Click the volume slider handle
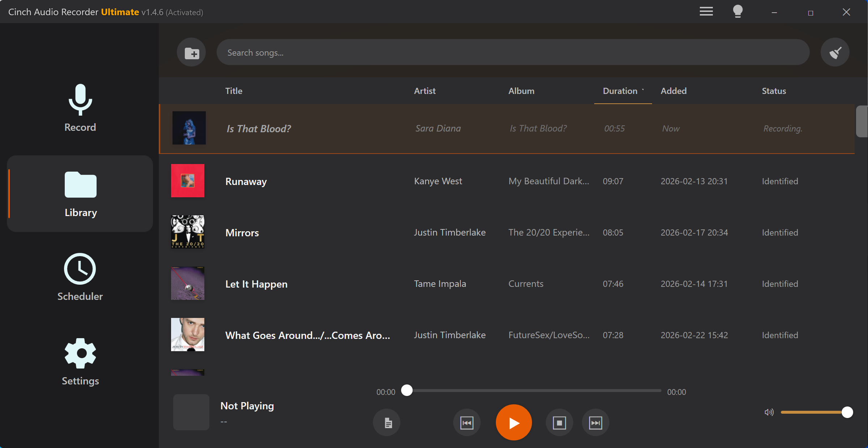The width and height of the screenshot is (868, 448). [x=847, y=412]
